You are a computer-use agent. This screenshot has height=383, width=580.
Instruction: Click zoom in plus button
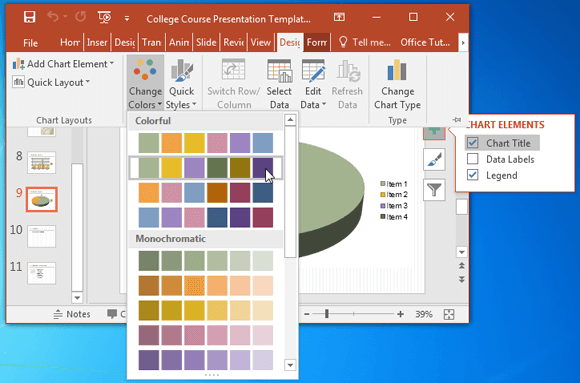click(400, 314)
